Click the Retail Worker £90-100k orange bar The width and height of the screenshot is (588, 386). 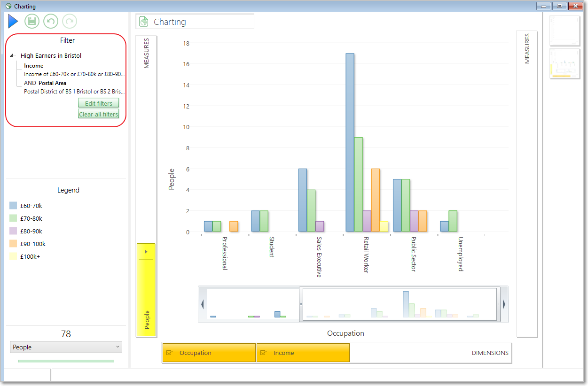(376, 200)
